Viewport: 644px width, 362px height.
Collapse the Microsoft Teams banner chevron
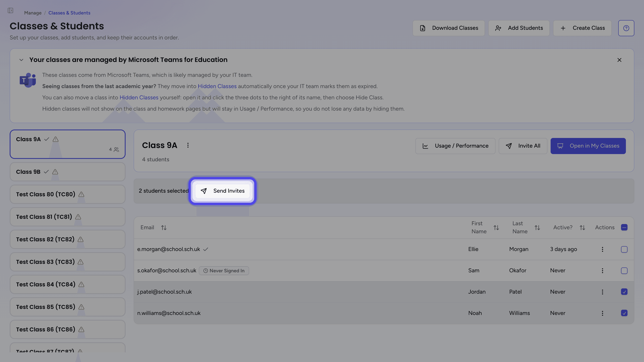click(x=21, y=60)
